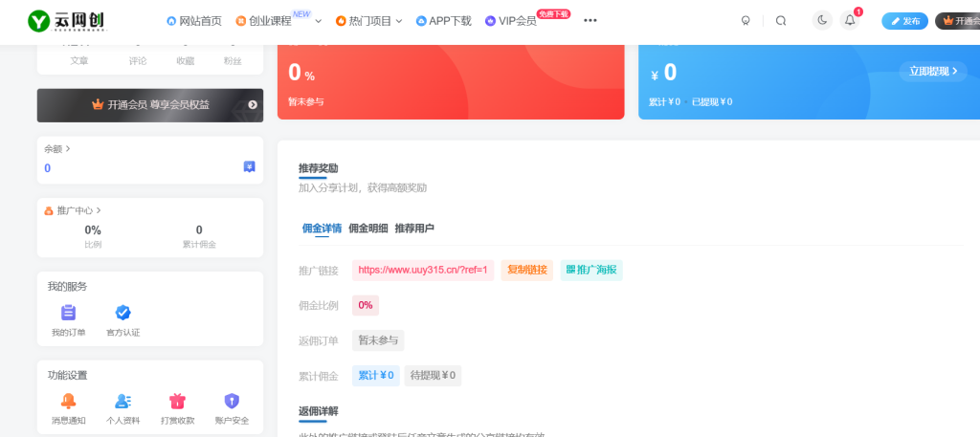980x437 pixels.
Task: Open 消息通知 bell icon
Action: coord(68,401)
